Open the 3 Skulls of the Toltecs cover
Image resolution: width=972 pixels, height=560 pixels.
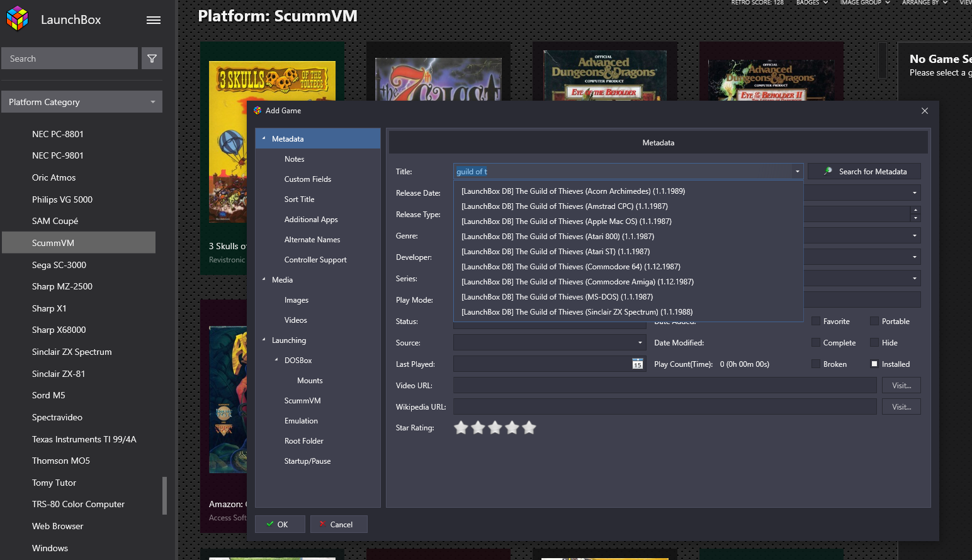point(272,142)
